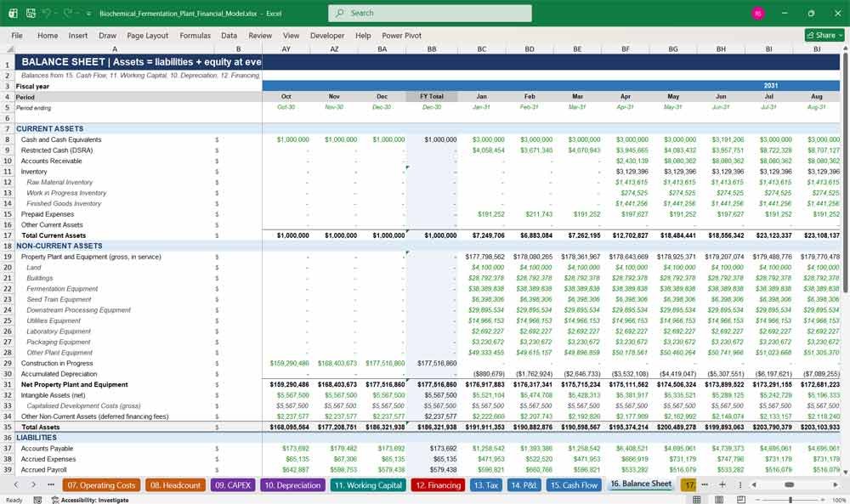
Task: Click the vertical scrollbar down arrow
Action: pos(845,472)
